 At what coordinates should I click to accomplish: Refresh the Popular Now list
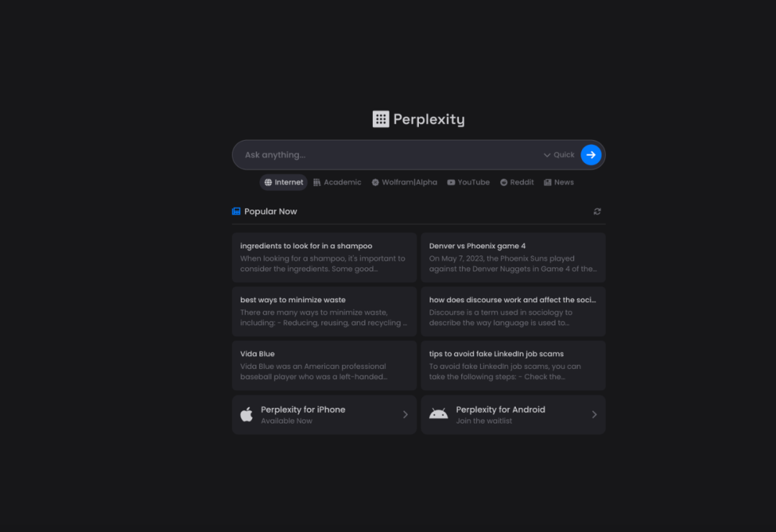597,212
